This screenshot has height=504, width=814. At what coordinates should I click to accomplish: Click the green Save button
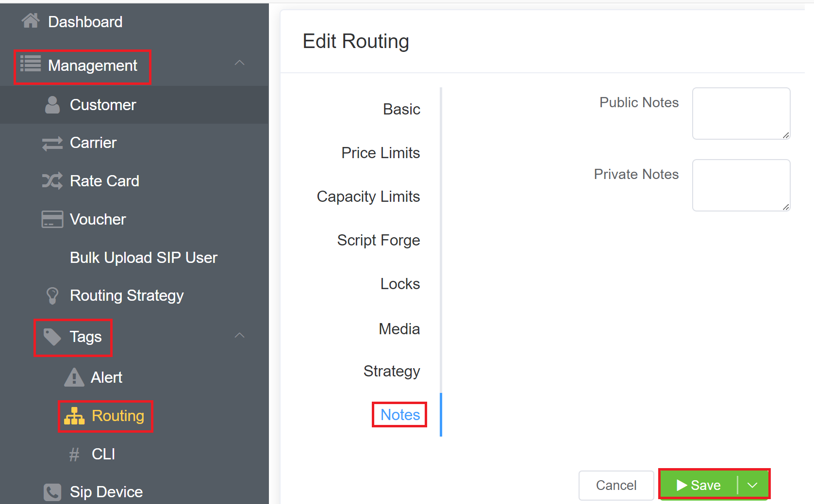(699, 485)
